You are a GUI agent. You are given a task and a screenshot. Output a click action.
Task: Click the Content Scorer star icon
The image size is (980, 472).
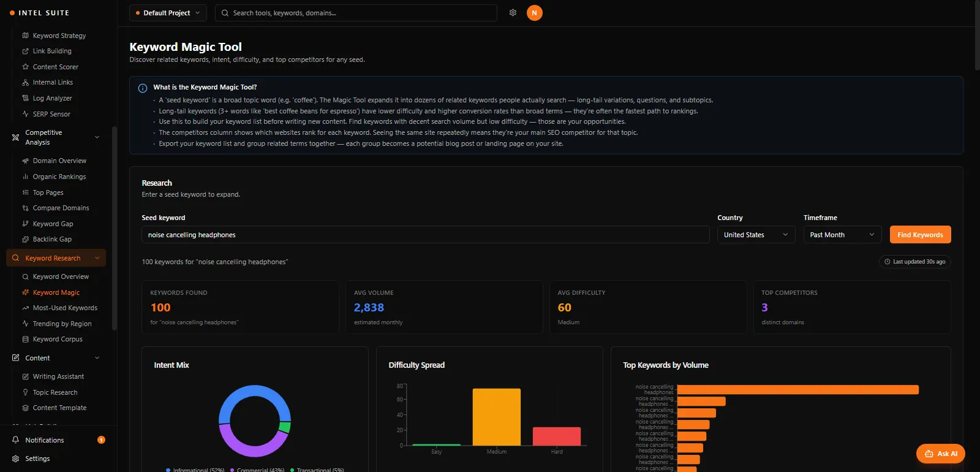[x=25, y=67]
